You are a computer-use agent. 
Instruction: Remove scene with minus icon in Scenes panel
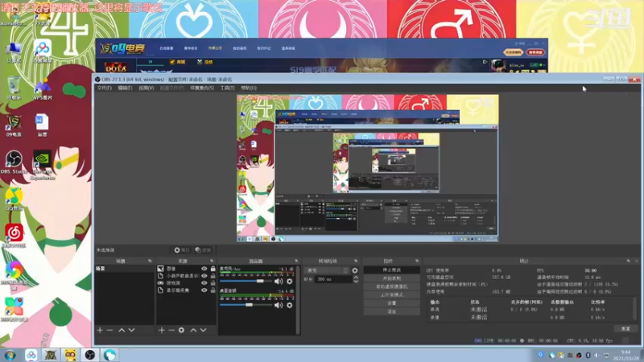tap(109, 330)
